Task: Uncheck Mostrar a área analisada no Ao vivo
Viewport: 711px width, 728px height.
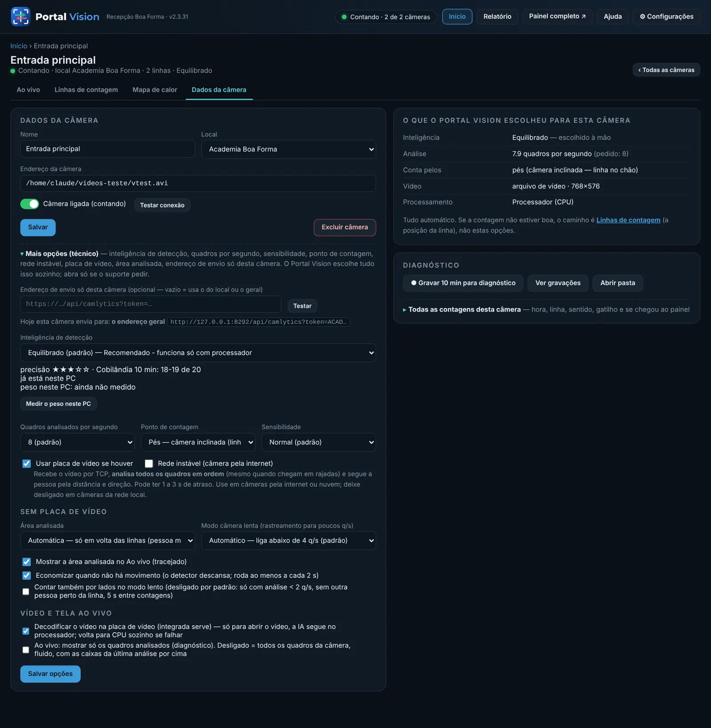Action: point(27,562)
